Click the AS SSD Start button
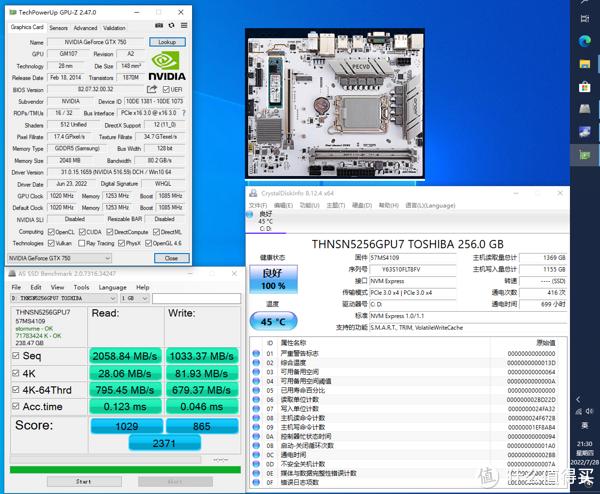This screenshot has width=600, height=494. 84,481
